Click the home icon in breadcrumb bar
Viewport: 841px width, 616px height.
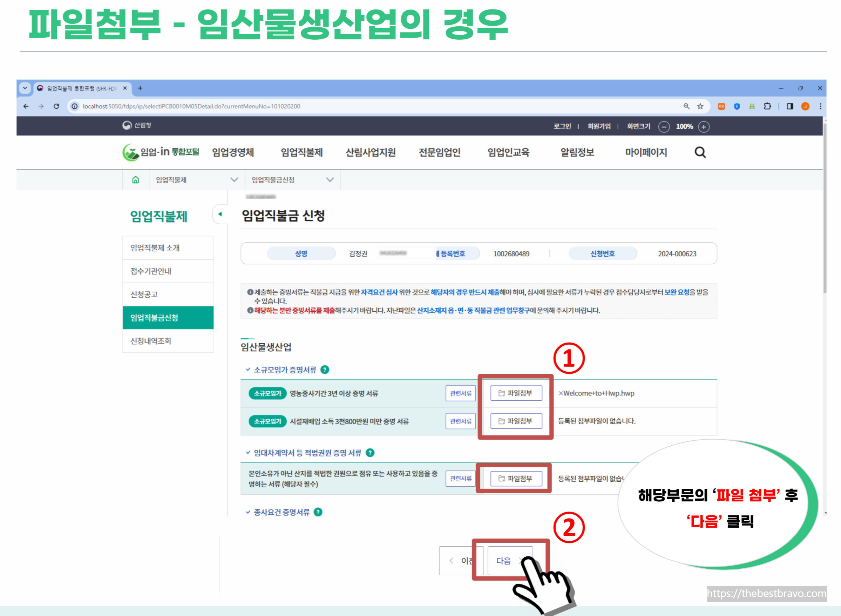click(x=136, y=180)
